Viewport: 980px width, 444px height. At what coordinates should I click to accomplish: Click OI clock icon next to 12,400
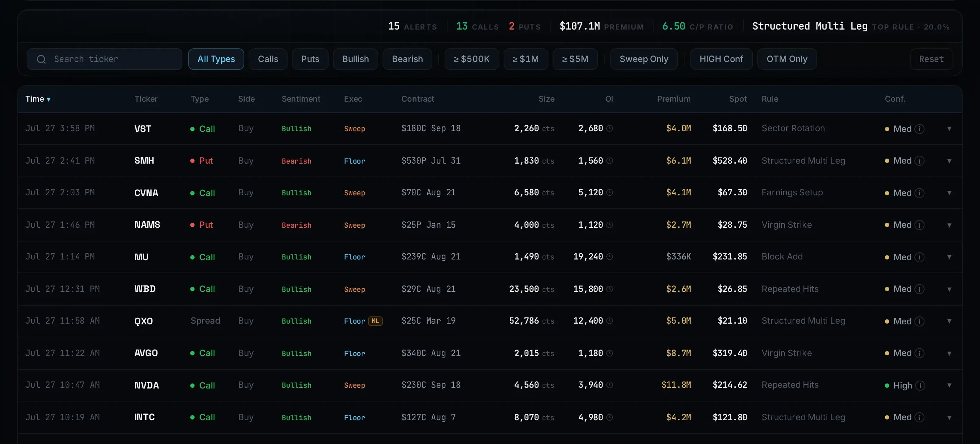pyautogui.click(x=610, y=321)
